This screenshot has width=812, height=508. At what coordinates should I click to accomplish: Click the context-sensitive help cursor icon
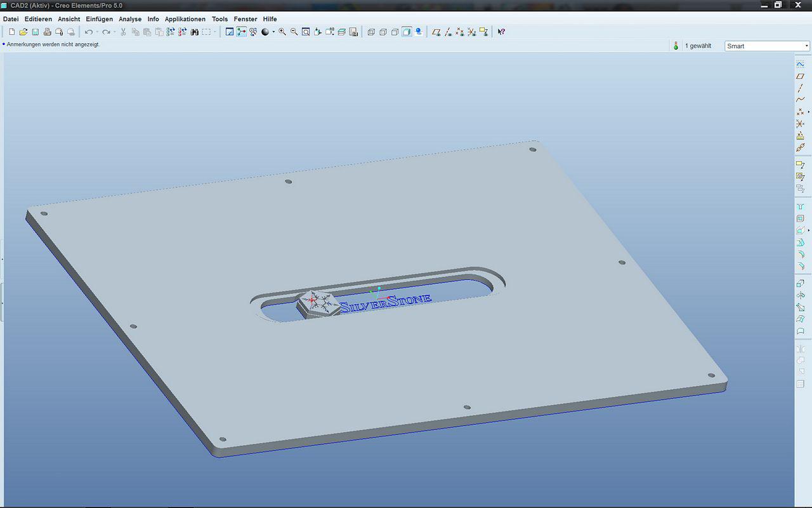pyautogui.click(x=501, y=32)
